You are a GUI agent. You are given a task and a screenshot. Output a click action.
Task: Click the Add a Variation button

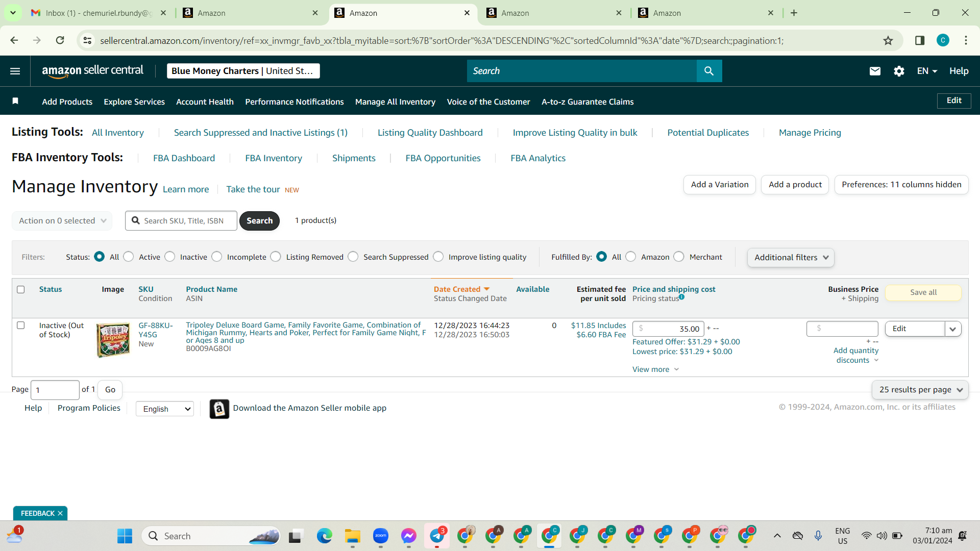tap(720, 185)
